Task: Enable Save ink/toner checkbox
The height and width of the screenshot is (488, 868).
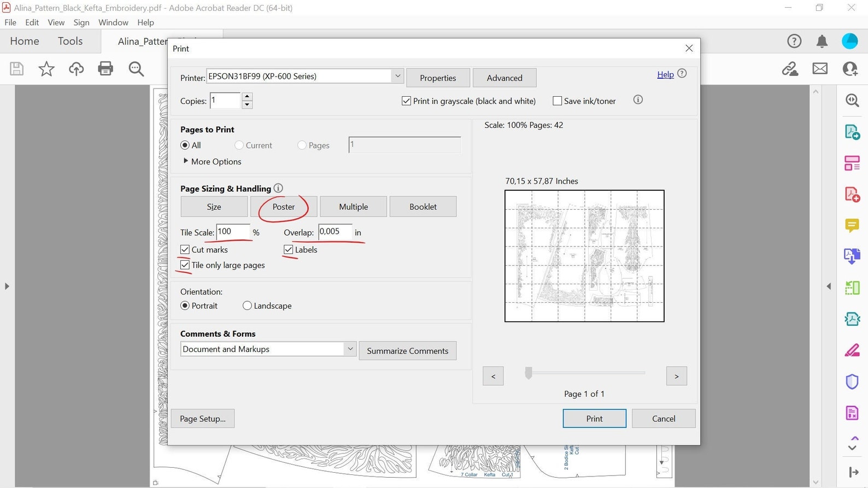Action: coord(558,101)
